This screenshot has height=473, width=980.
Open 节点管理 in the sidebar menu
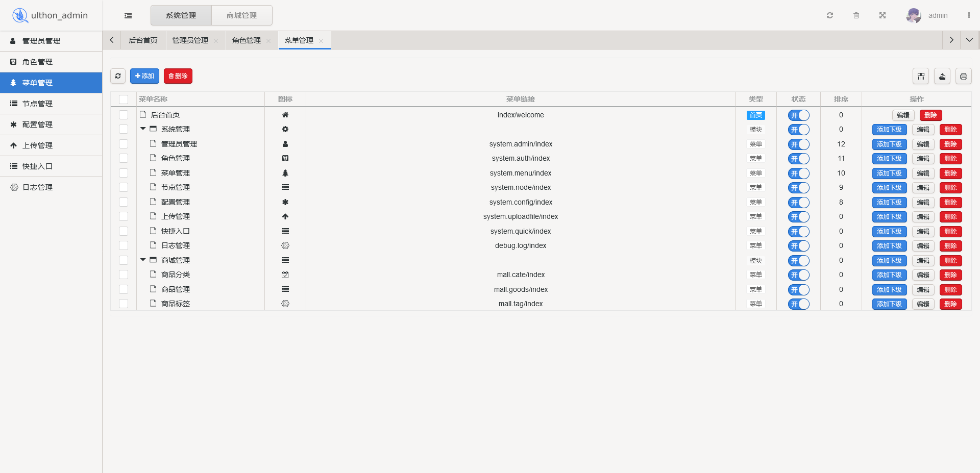click(37, 104)
